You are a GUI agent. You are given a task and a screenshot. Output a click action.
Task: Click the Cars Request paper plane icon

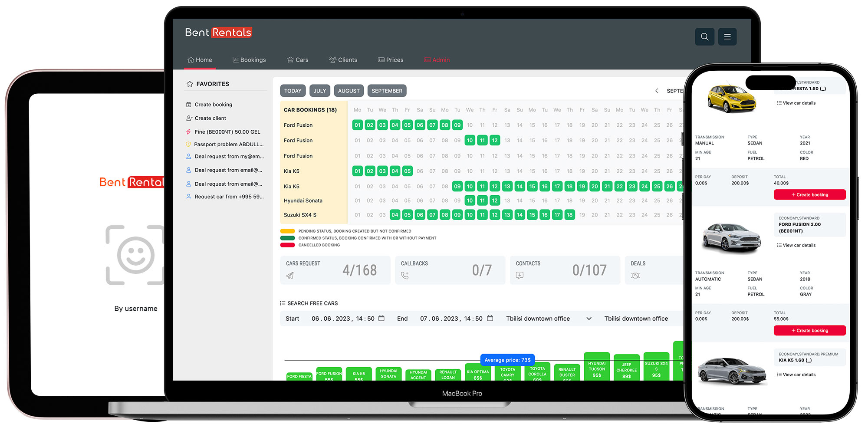290,276
